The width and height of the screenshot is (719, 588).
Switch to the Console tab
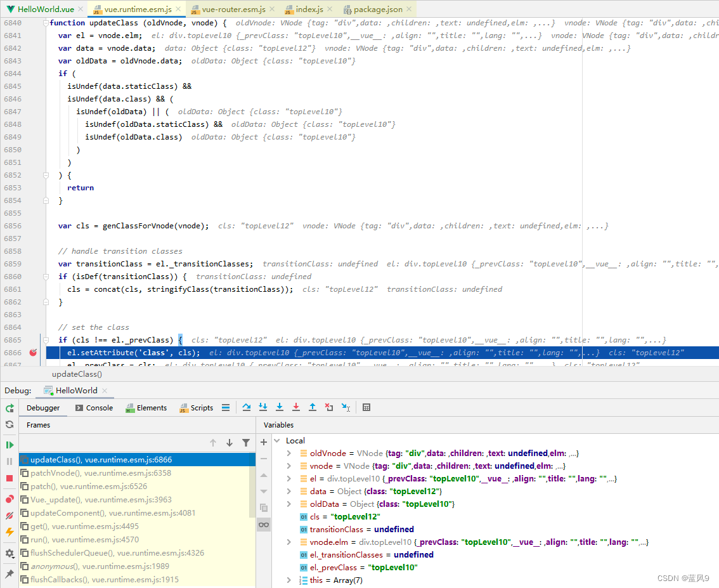point(93,408)
